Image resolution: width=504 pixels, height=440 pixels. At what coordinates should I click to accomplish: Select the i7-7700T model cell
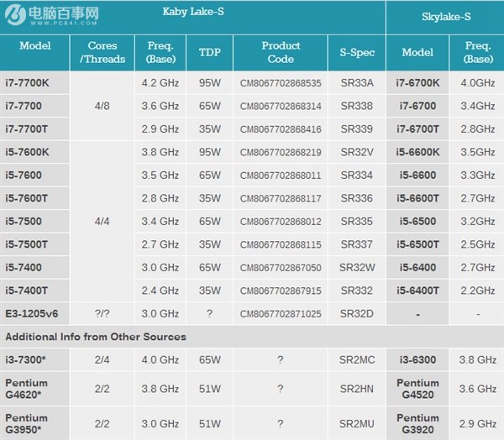34,129
